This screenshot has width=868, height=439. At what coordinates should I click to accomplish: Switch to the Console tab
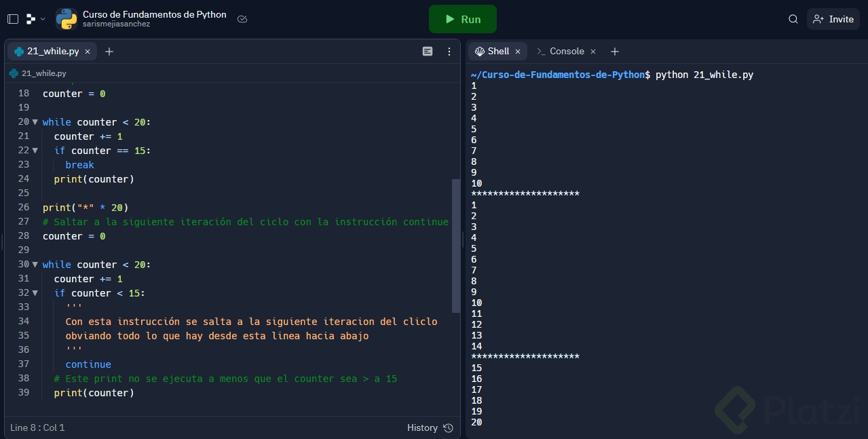(567, 51)
